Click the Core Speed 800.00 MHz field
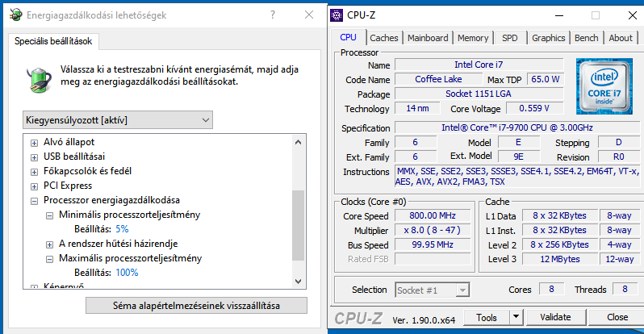Screen dimensions: 644x334 click(433, 215)
